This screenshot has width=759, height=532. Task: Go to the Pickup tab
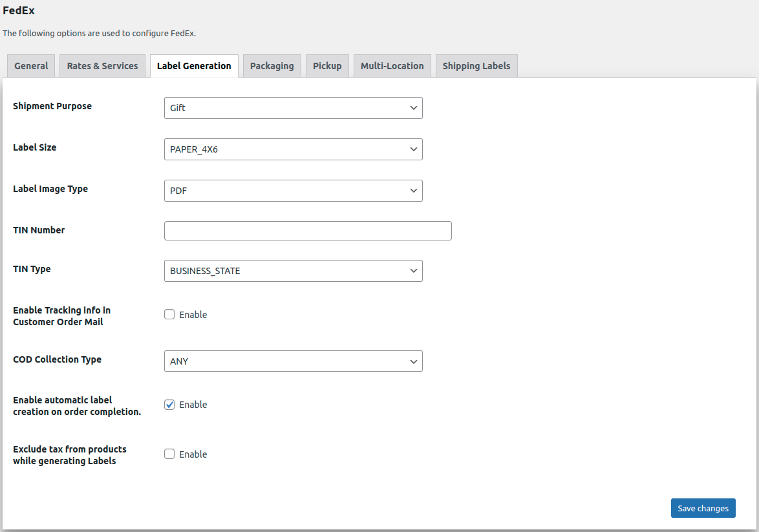327,66
